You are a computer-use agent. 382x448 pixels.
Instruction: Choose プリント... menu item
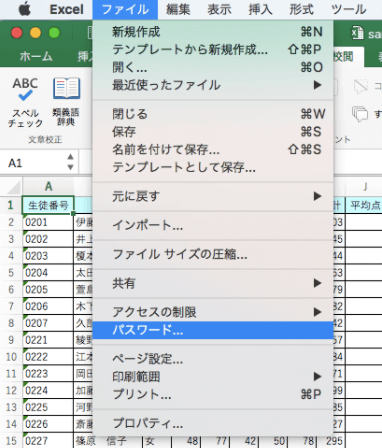[213, 394]
